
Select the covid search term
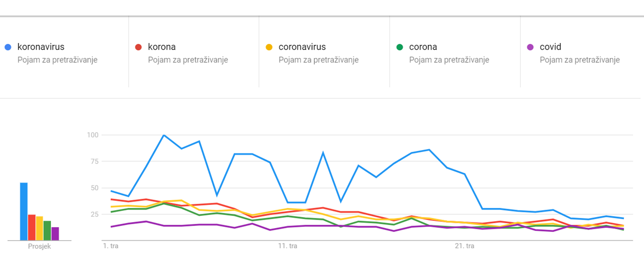coord(550,47)
